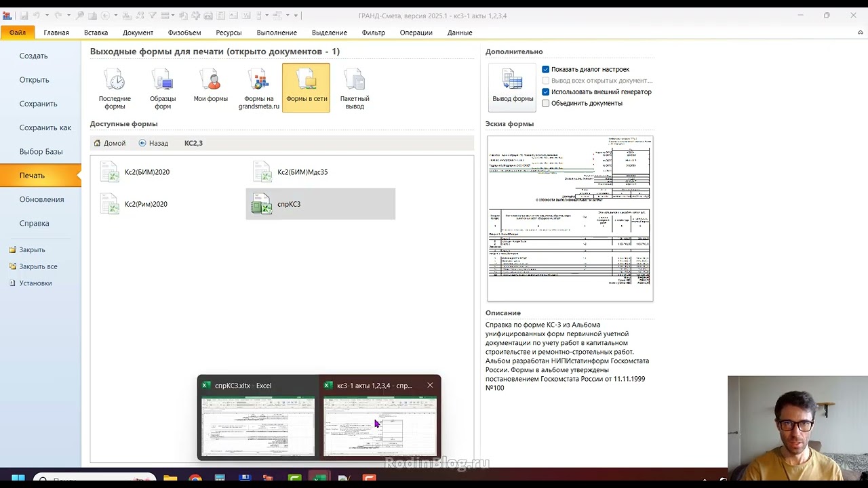
Task: Open the Физобъем tab
Action: (184, 33)
